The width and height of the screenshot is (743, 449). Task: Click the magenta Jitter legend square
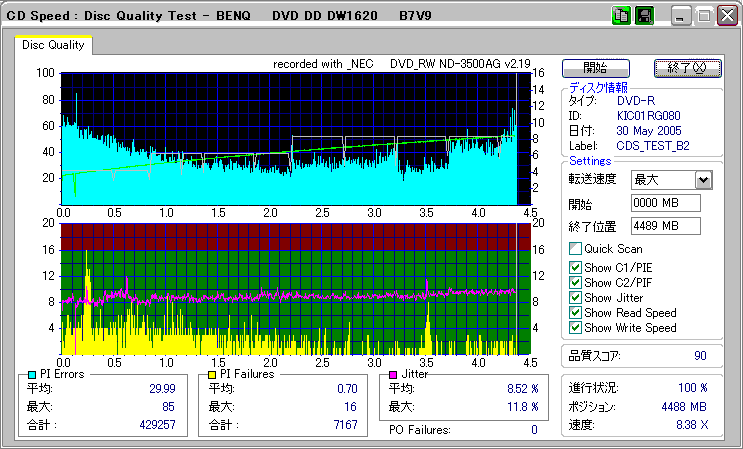(x=394, y=374)
